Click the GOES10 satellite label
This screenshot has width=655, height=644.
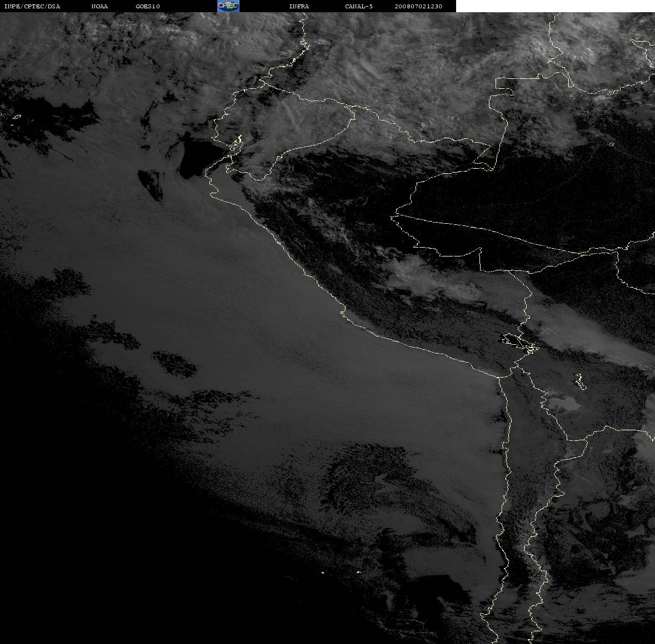click(148, 6)
